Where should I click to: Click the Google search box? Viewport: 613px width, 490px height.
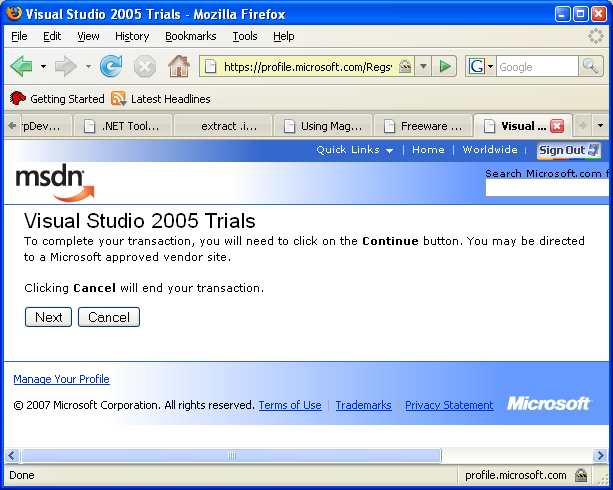click(x=537, y=67)
